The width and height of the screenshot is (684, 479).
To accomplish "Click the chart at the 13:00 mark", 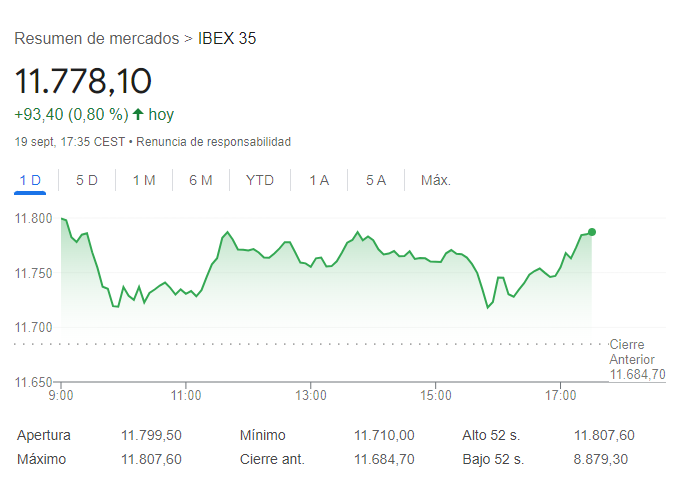I will tap(311, 262).
